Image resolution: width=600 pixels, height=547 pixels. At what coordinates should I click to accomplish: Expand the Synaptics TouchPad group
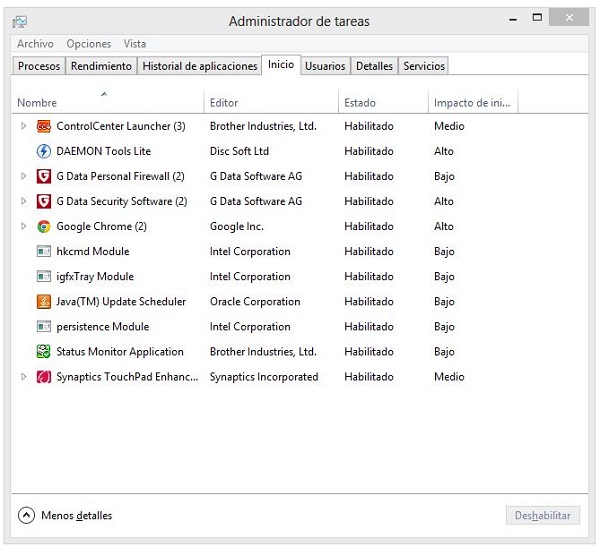pos(24,377)
